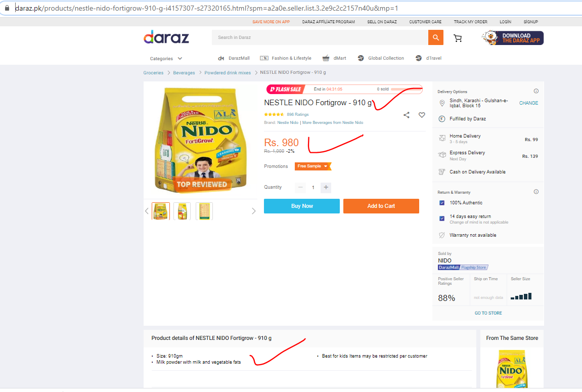Go to Beverages breadcrumb

pyautogui.click(x=184, y=73)
